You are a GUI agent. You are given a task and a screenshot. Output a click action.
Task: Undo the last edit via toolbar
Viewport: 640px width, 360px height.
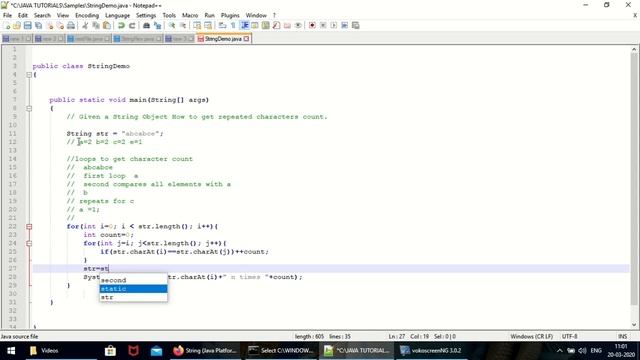(121, 25)
